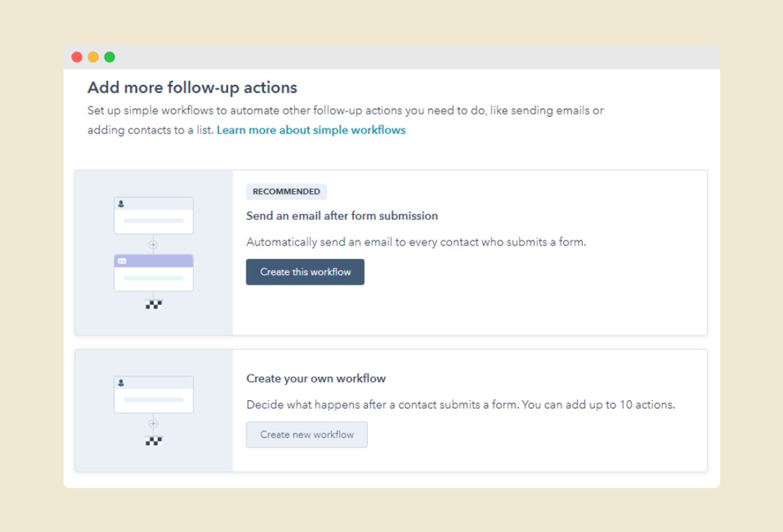Click checkered finish flag in custom workflow illustration
Screen dimensions: 783x532
[154, 441]
